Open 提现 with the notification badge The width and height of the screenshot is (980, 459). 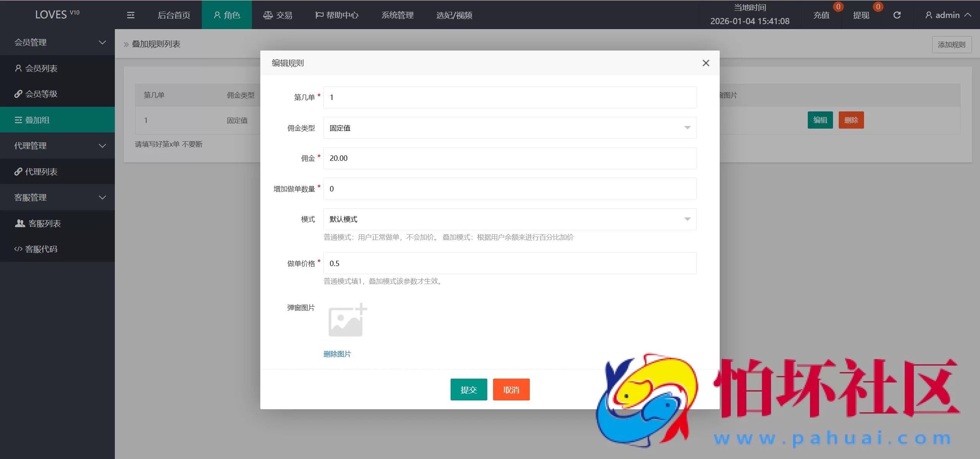tap(862, 15)
